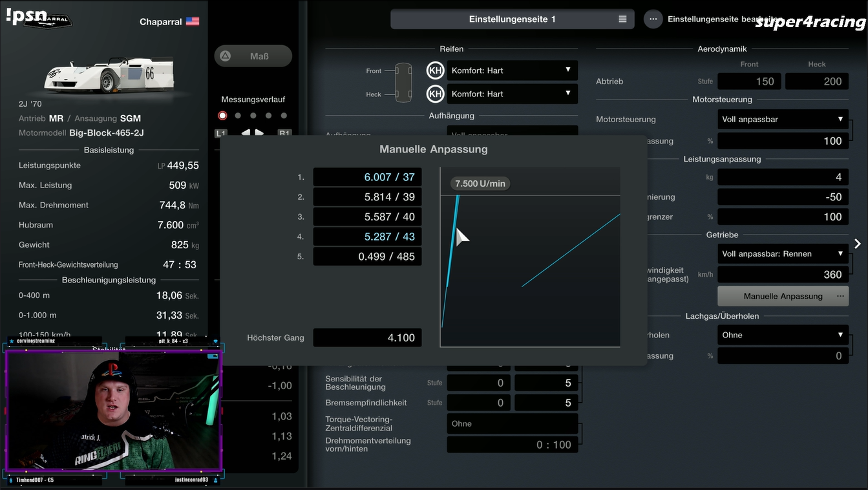Click the car tire layout diagram icon
This screenshot has height=490, width=868.
[x=403, y=82]
